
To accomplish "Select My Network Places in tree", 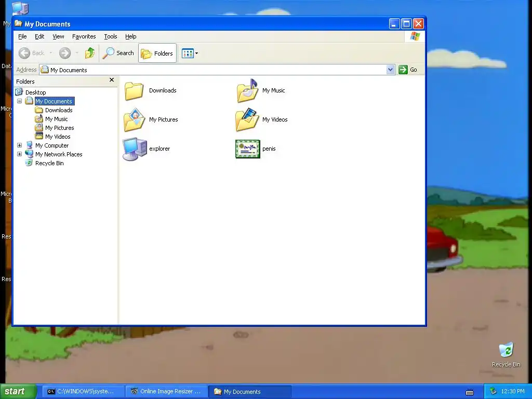I will pyautogui.click(x=59, y=154).
